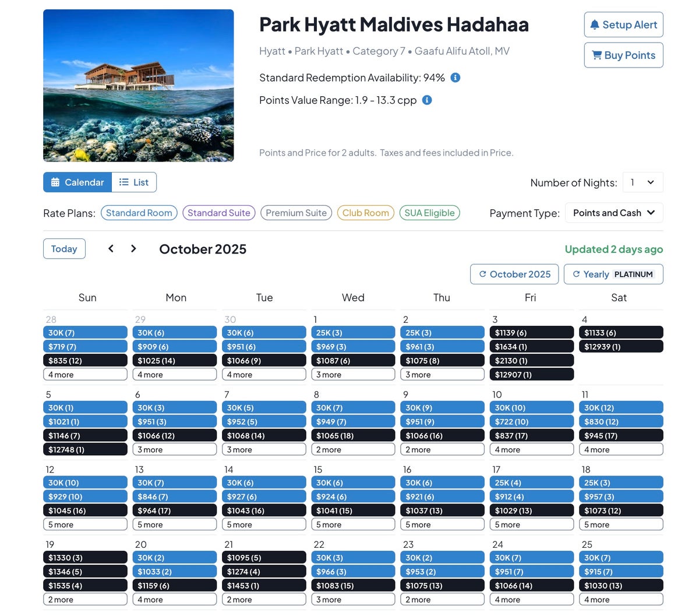Select 25K (3) rate on October 1
Image resolution: width=699 pixels, height=616 pixels.
pyautogui.click(x=353, y=333)
